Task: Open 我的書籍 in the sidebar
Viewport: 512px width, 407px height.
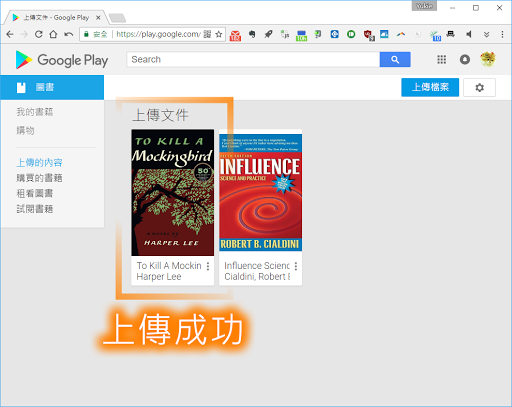Action: pos(35,112)
